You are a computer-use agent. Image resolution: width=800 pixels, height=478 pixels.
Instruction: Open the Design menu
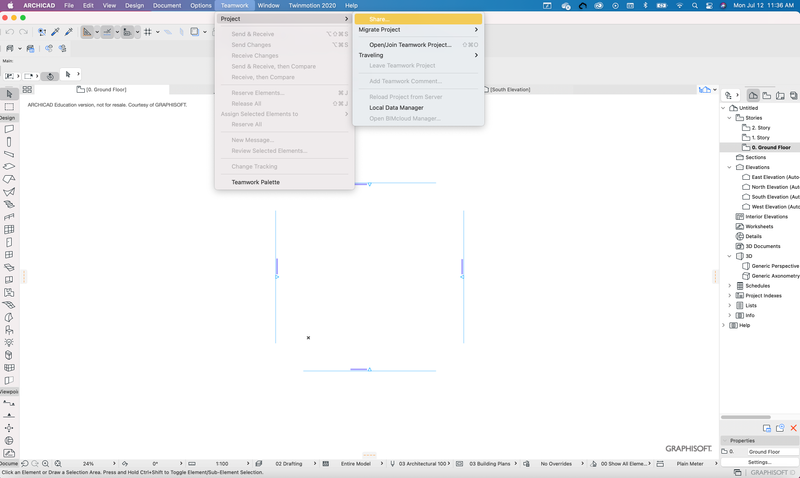coord(134,6)
